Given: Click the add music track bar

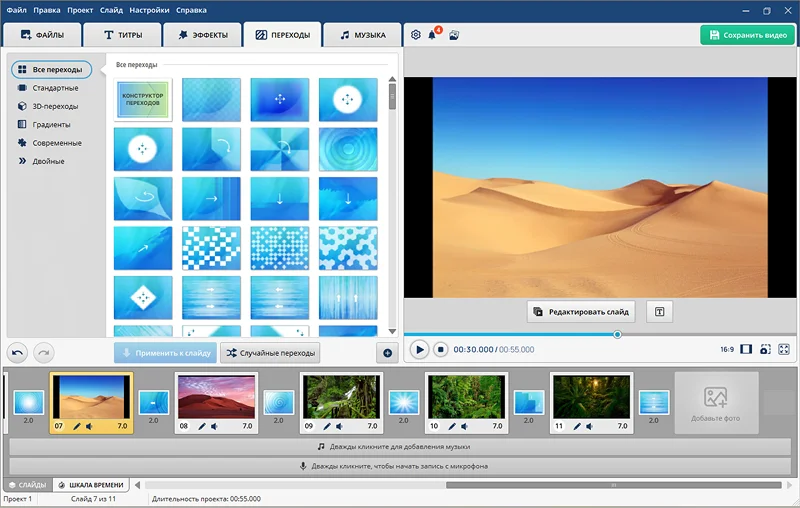Looking at the screenshot, I should [400, 447].
